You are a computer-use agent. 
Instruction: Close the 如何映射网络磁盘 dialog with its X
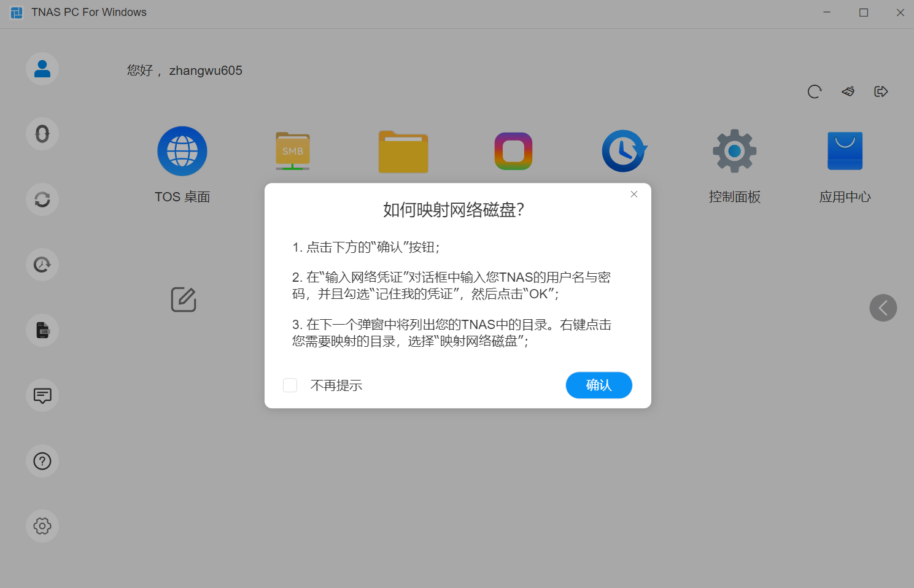click(x=634, y=194)
